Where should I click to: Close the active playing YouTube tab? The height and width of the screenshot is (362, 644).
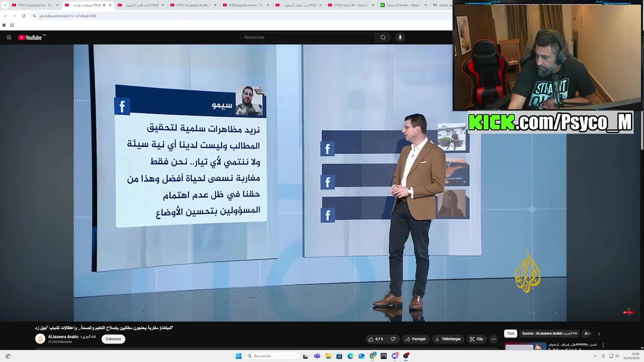tap(110, 5)
